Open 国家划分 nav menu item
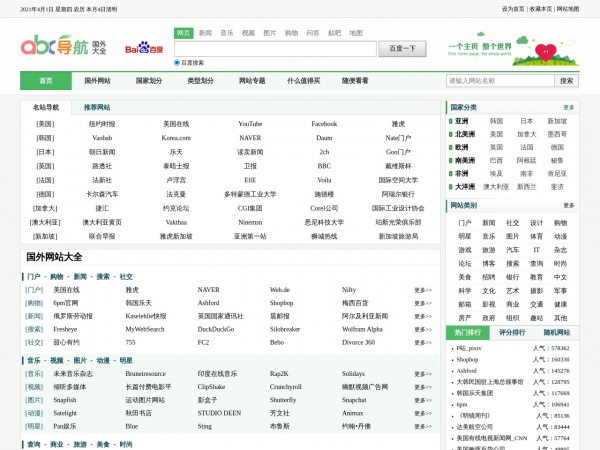This screenshot has height=450, width=600. tap(149, 81)
